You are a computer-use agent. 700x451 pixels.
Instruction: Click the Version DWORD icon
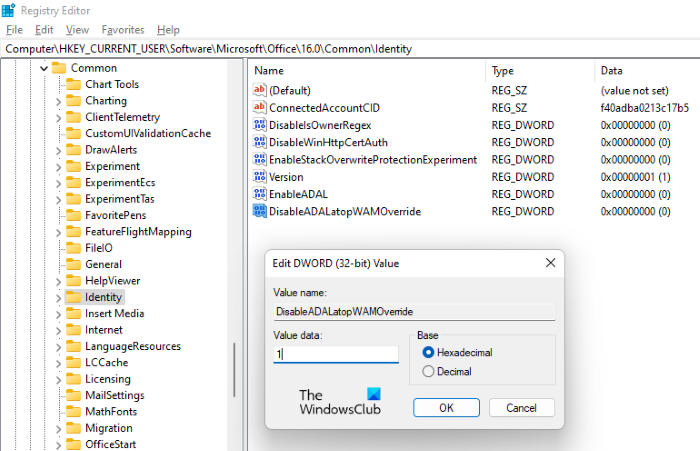259,177
